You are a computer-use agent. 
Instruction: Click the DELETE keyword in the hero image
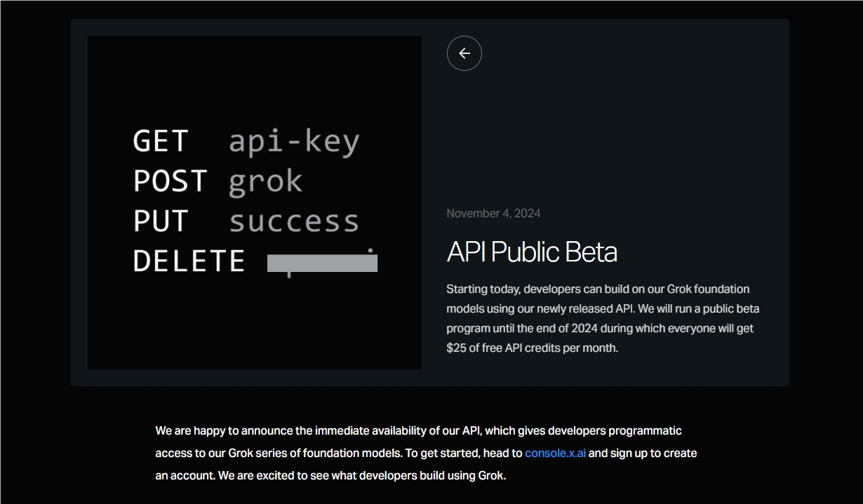[x=189, y=261]
